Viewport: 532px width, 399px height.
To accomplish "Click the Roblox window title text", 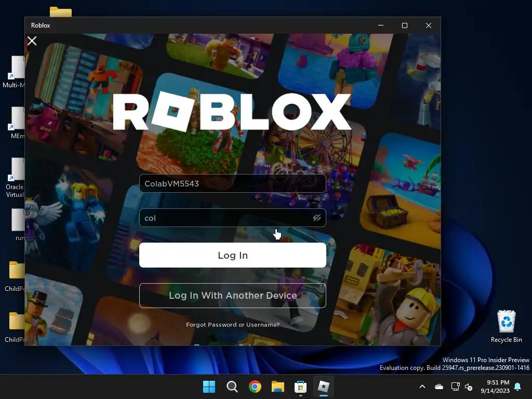I will (41, 25).
